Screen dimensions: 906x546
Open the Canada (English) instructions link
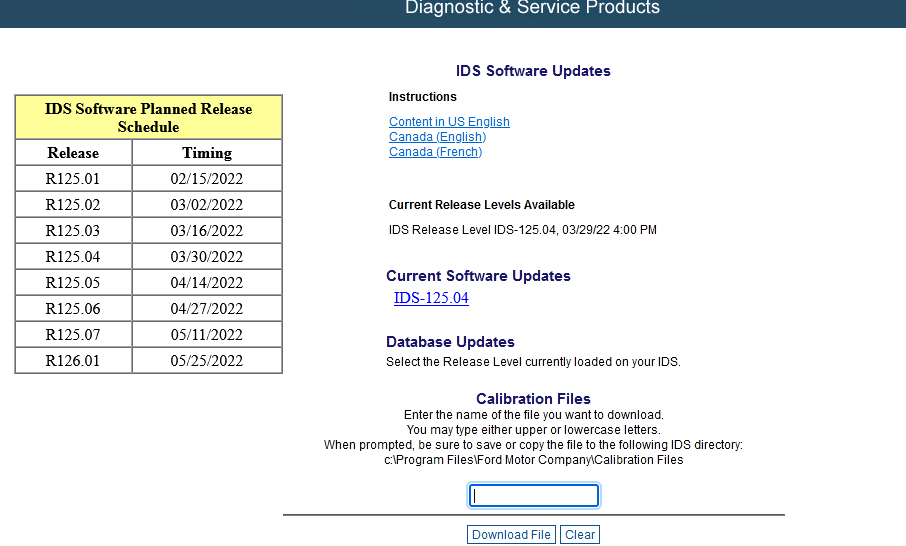pyautogui.click(x=437, y=137)
